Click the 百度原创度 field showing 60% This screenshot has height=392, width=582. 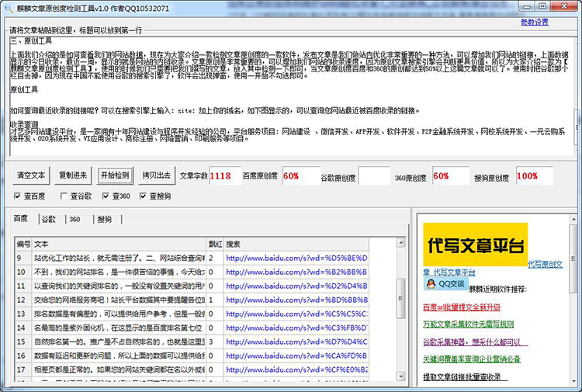click(301, 175)
